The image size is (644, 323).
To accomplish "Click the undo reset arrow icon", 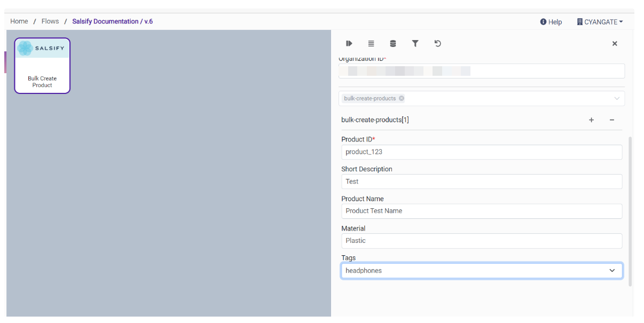I will [437, 44].
